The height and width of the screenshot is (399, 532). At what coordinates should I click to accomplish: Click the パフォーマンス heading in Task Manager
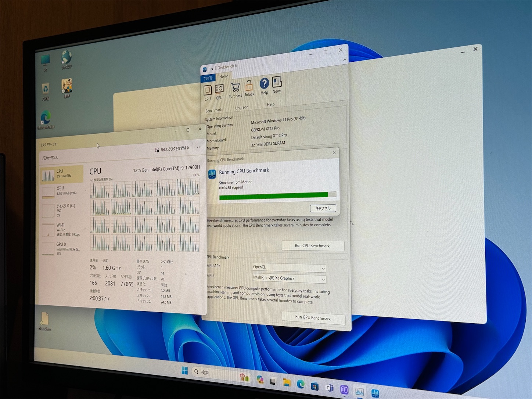click(x=50, y=158)
